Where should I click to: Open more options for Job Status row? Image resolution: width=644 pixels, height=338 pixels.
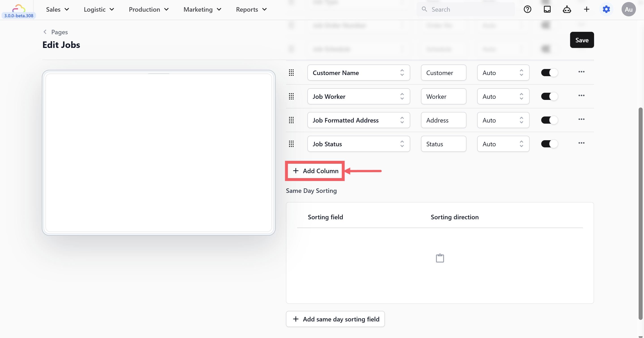581,143
